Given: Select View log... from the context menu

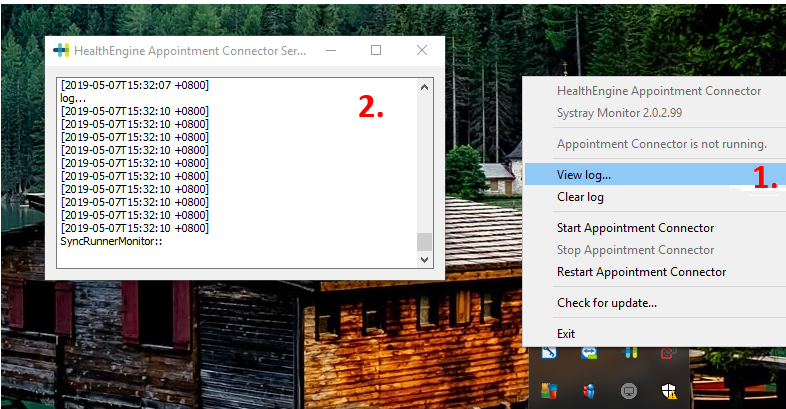Looking at the screenshot, I should (x=584, y=175).
